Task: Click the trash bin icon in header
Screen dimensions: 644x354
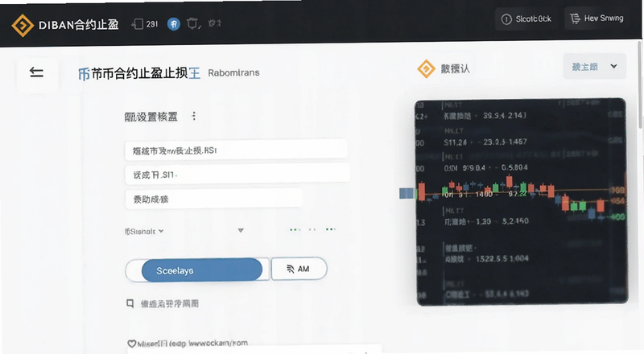Action: [x=192, y=24]
